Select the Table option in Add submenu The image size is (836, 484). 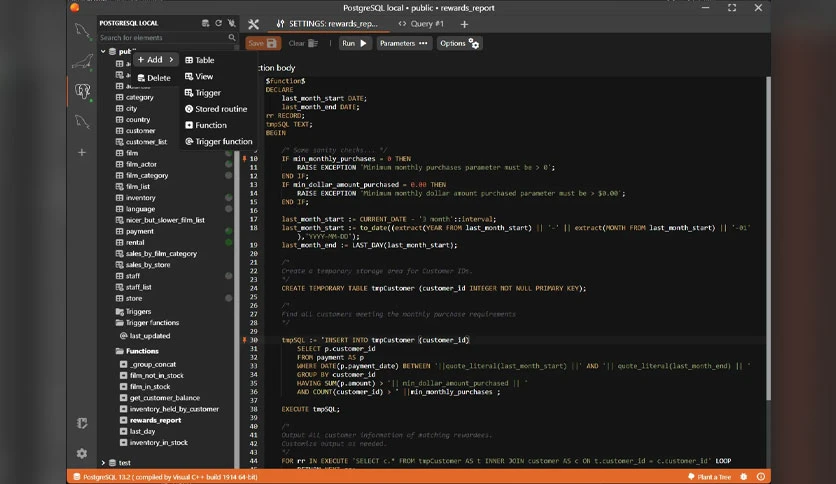pos(199,60)
